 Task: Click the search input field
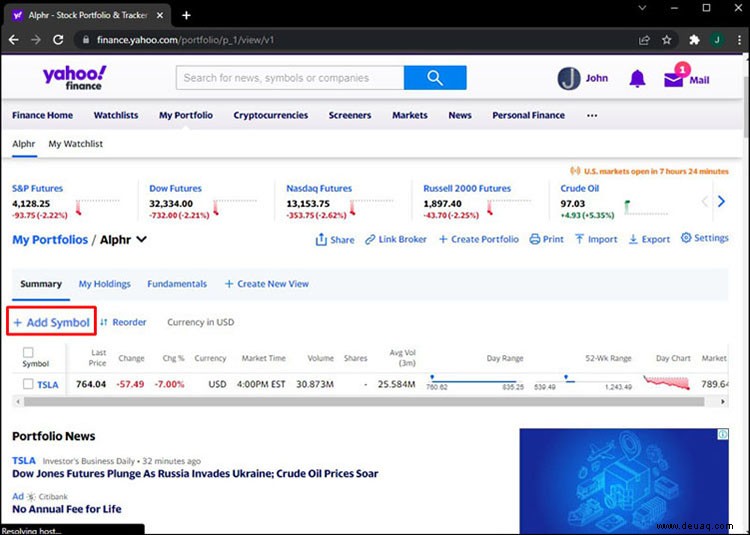290,77
